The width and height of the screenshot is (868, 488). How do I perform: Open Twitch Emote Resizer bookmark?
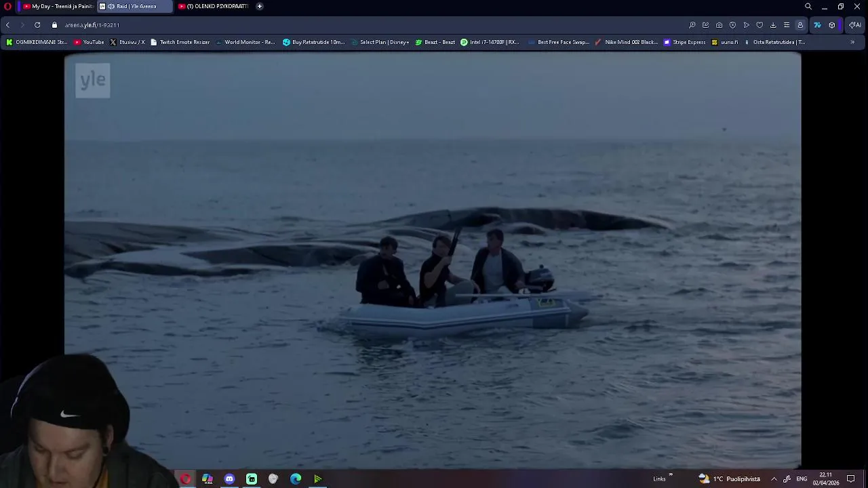pos(180,42)
